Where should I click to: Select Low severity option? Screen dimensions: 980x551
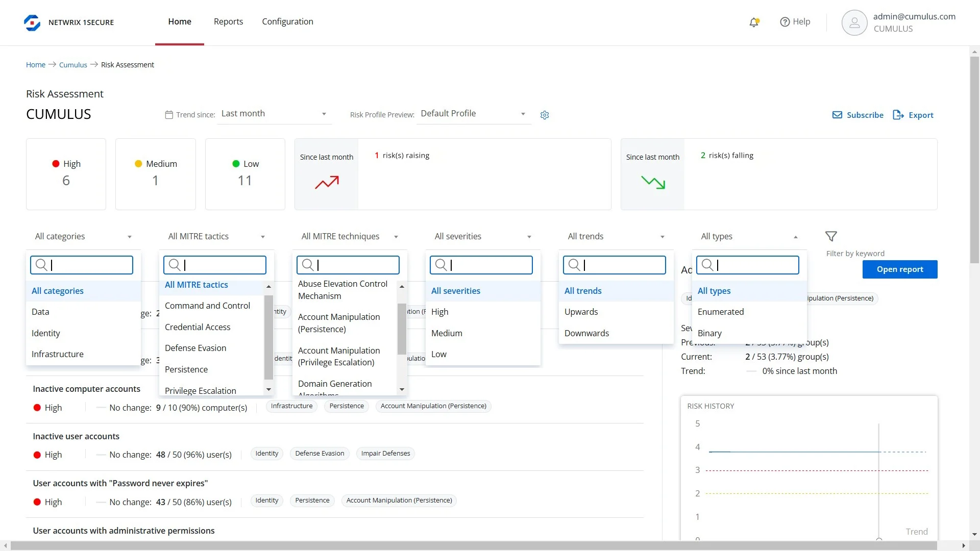483,354
